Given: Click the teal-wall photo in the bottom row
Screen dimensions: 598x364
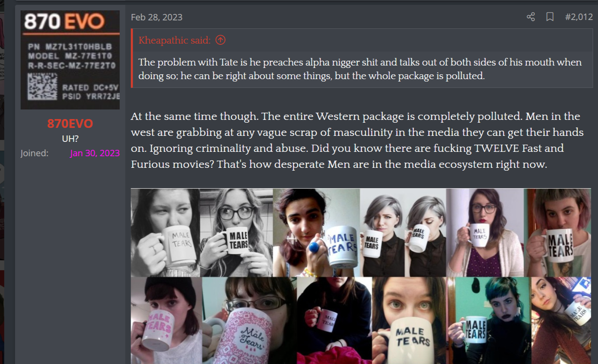Looking at the screenshot, I should pyautogui.click(x=489, y=320).
